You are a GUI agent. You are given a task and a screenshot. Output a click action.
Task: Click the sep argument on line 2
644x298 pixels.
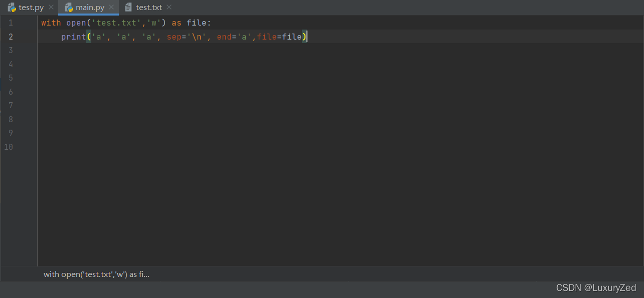pos(187,37)
